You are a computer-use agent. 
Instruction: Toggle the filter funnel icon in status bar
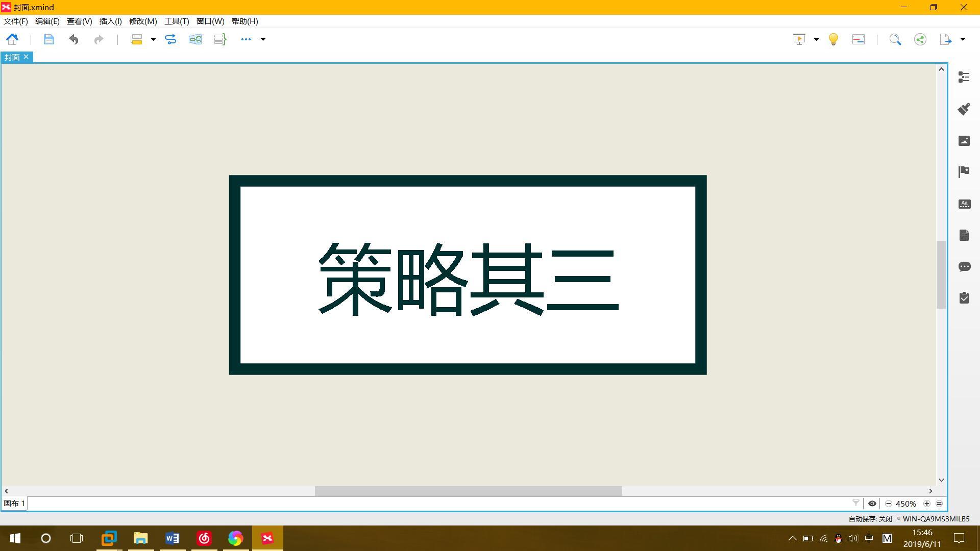(x=856, y=504)
